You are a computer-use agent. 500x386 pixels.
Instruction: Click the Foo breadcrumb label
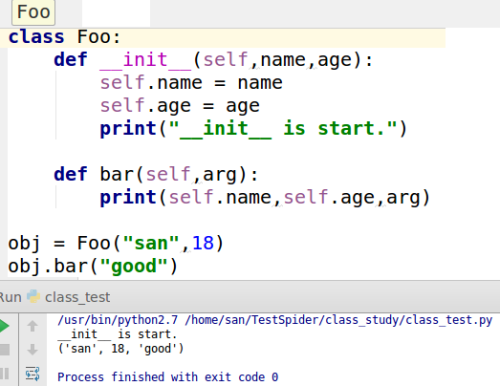click(x=33, y=12)
